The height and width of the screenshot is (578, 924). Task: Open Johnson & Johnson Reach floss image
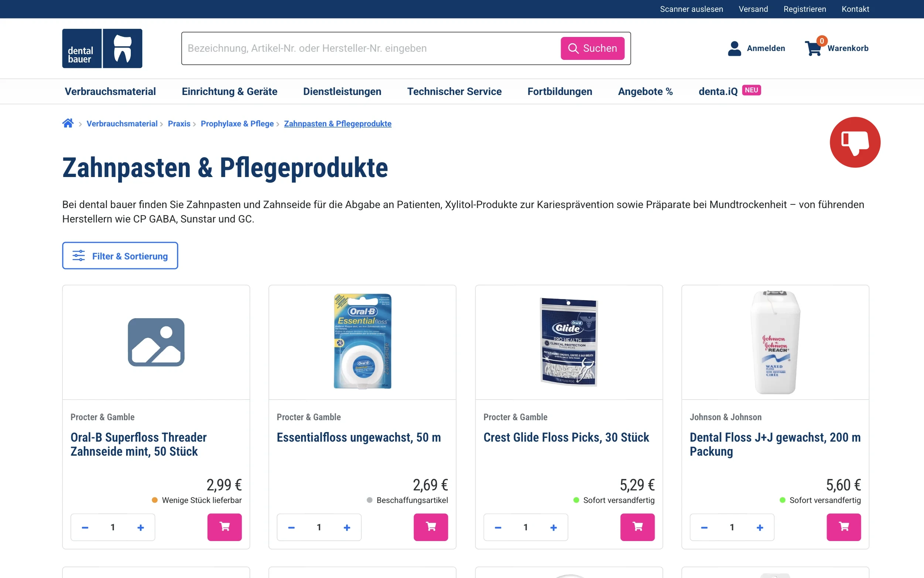775,342
